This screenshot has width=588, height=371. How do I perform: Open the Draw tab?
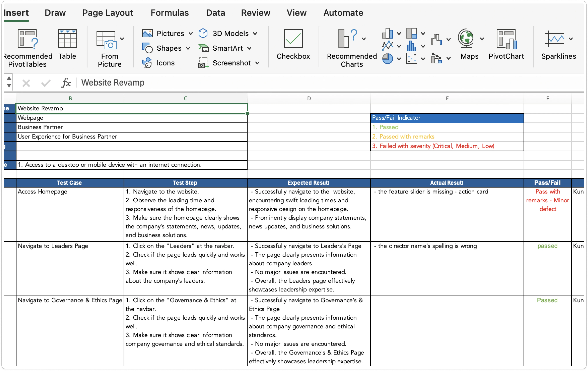[x=55, y=13]
